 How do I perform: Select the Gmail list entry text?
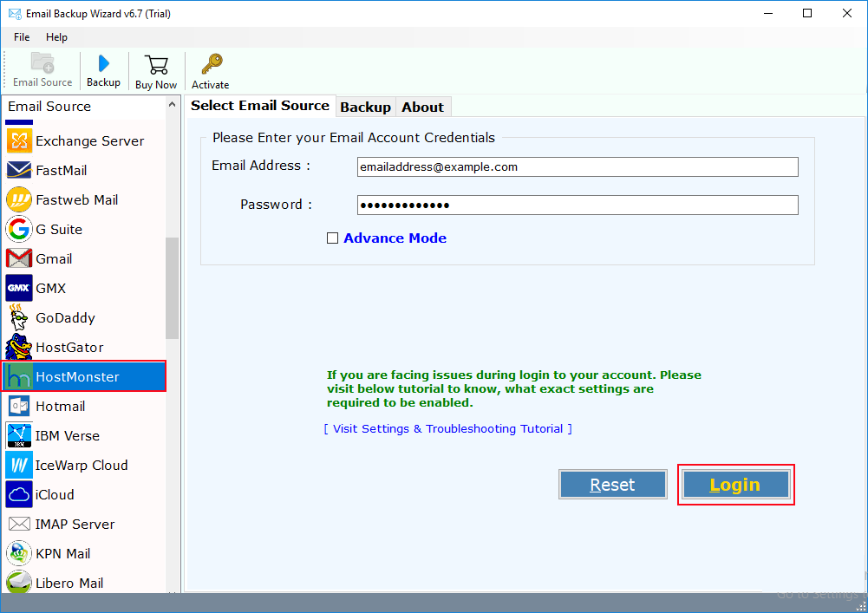tap(54, 258)
